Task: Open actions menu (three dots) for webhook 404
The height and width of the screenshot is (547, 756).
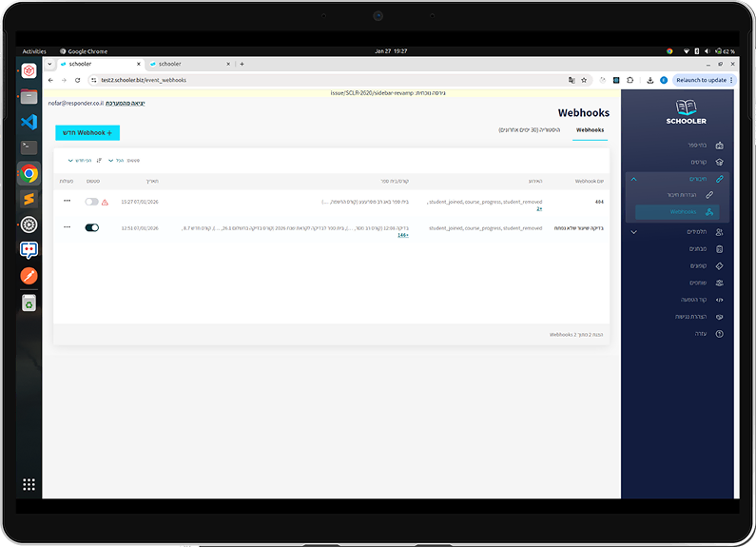Action: tap(67, 201)
